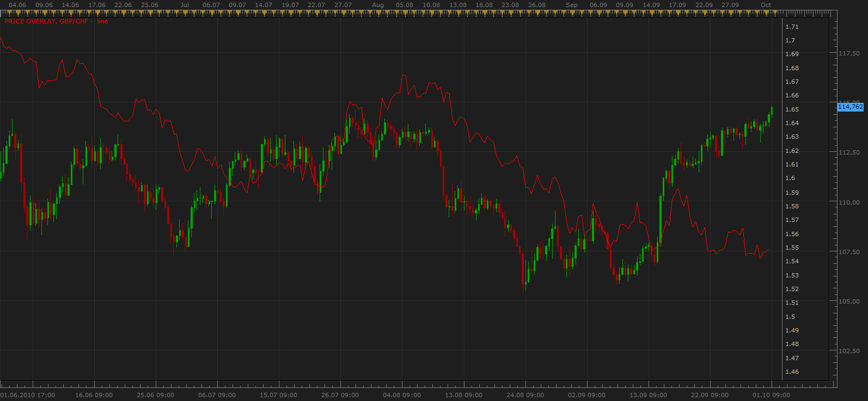Click the '01.10 09:00' bottom axis label

[x=771, y=395]
